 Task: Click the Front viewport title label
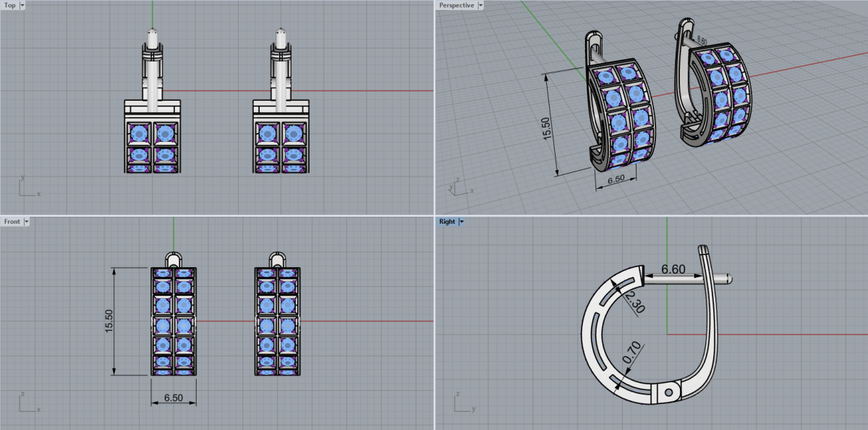click(x=12, y=222)
